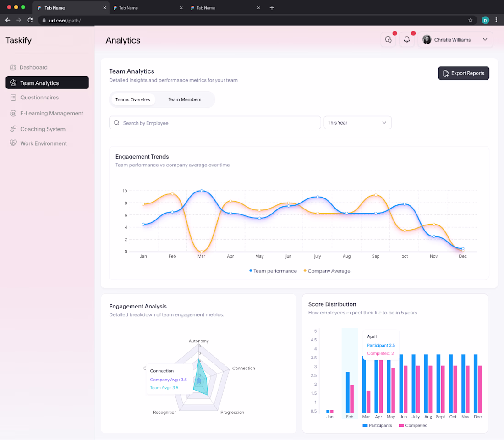Open the chat messages icon
504x440 pixels.
(x=388, y=39)
